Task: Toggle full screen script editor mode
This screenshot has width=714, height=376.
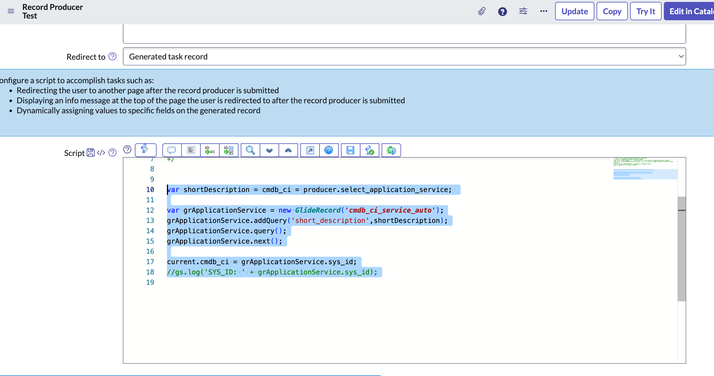Action: (x=310, y=150)
